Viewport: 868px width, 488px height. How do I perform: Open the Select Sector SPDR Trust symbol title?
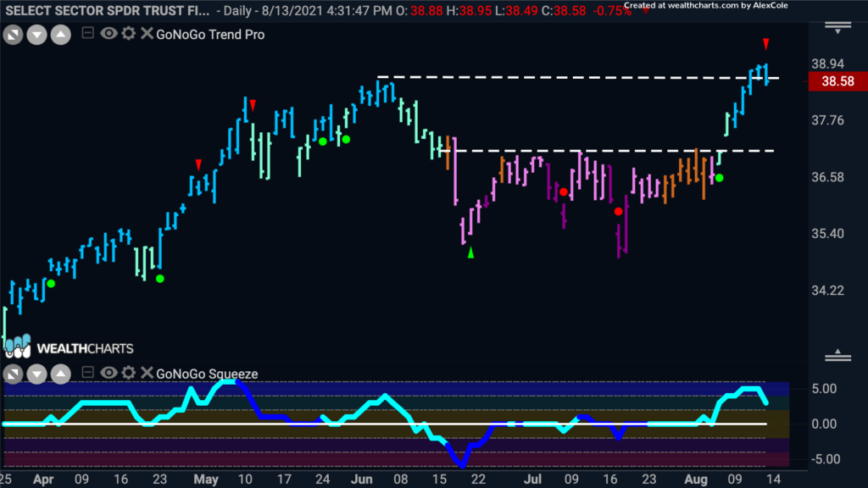[x=108, y=10]
